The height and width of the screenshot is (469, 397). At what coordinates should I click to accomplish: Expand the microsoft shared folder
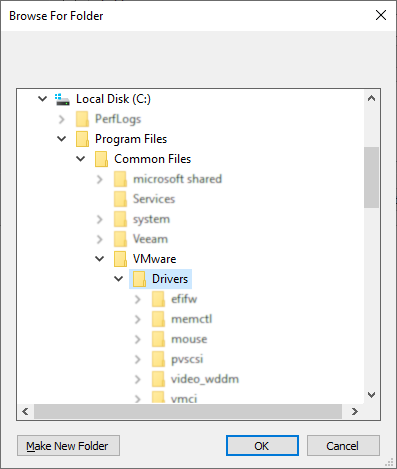pyautogui.click(x=100, y=179)
